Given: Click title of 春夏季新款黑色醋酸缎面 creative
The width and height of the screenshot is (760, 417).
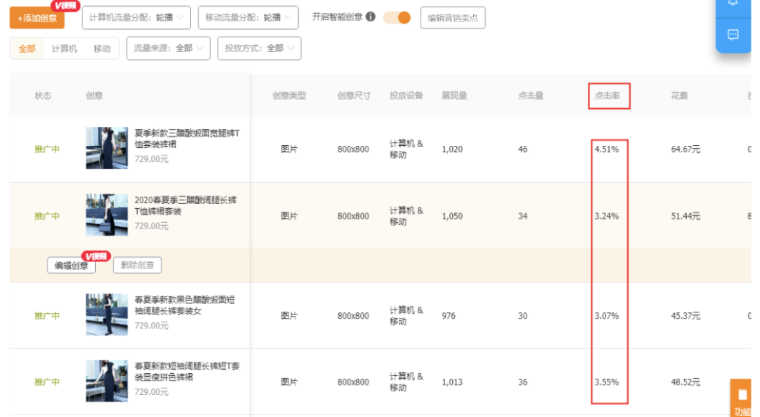Looking at the screenshot, I should (x=185, y=305).
